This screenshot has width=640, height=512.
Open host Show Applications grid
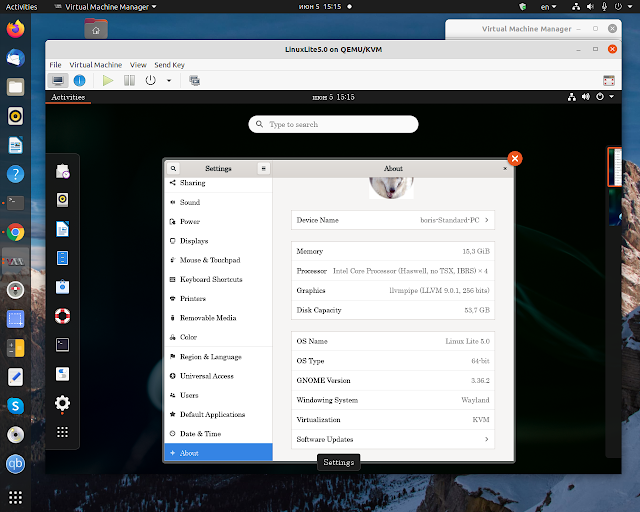[x=16, y=497]
